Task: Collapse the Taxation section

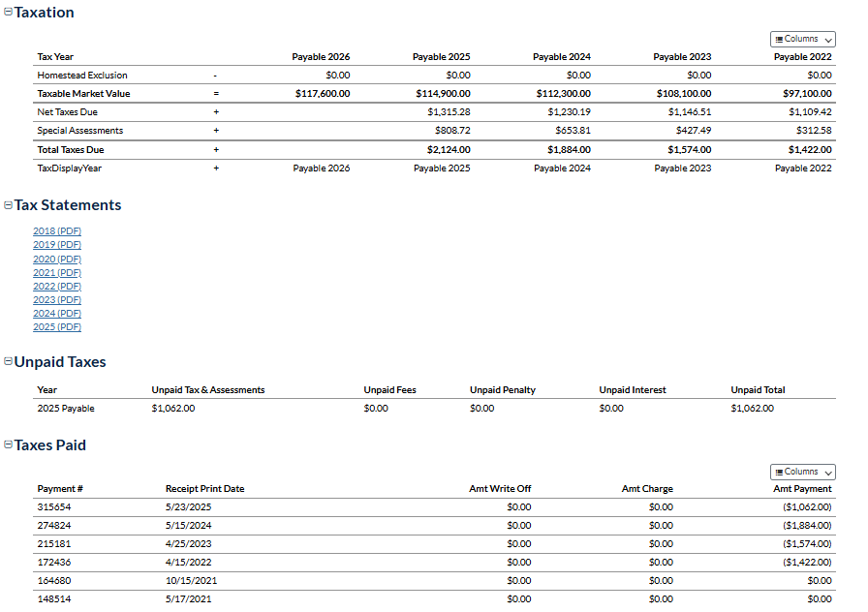Action: 9,13
